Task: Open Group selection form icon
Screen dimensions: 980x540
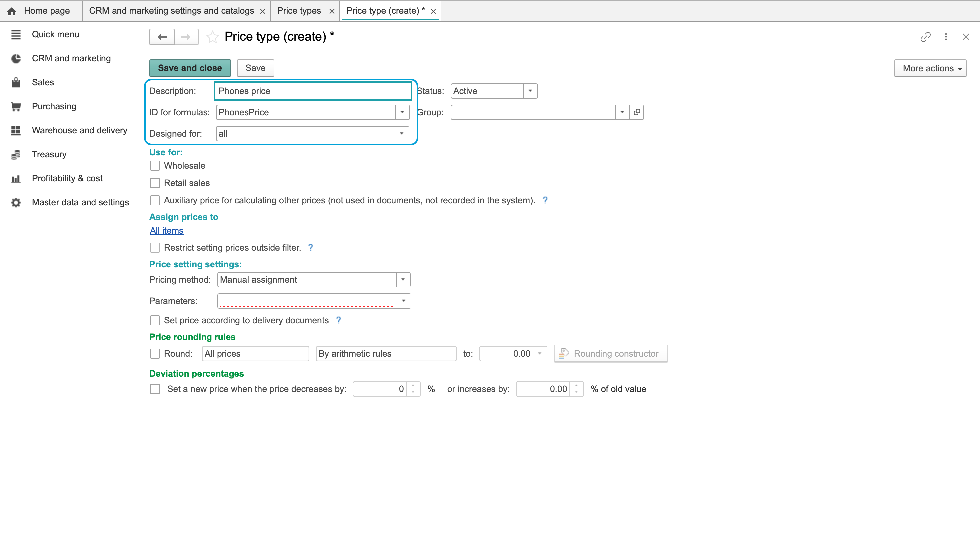Action: point(636,112)
